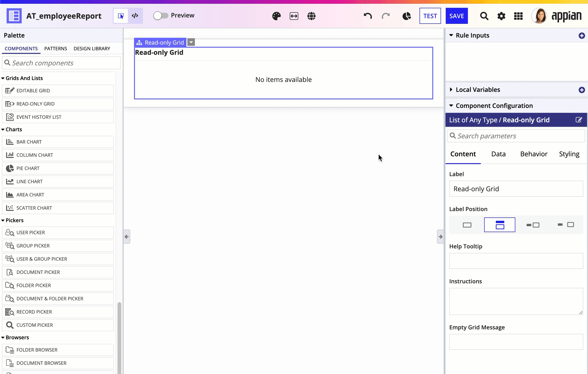Click the width resize arrows icon
Image resolution: width=588 pixels, height=374 pixels.
294,16
